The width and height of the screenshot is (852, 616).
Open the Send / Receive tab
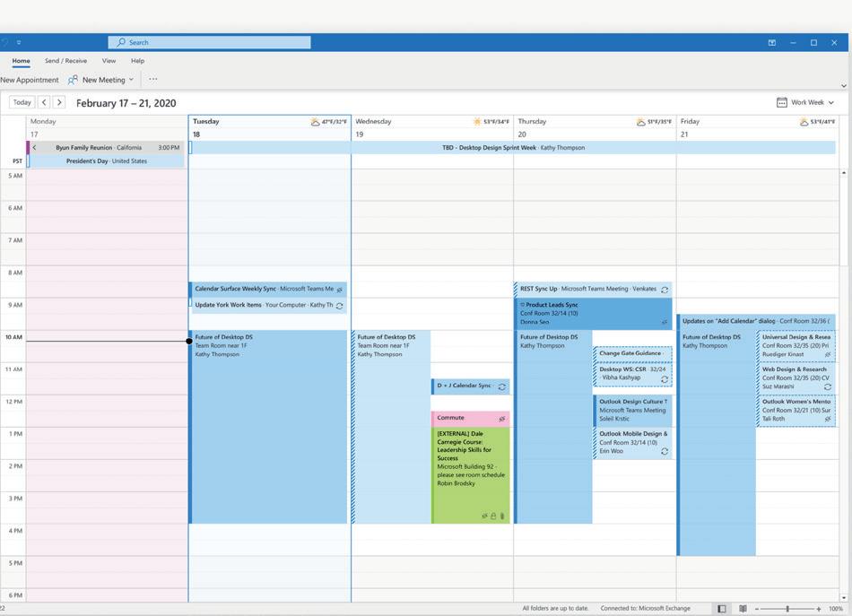(65, 61)
